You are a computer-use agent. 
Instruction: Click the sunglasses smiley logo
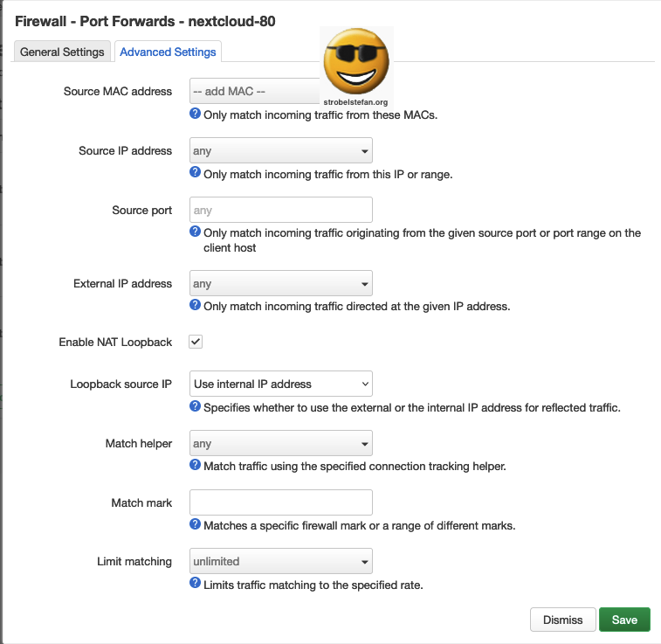[x=355, y=63]
